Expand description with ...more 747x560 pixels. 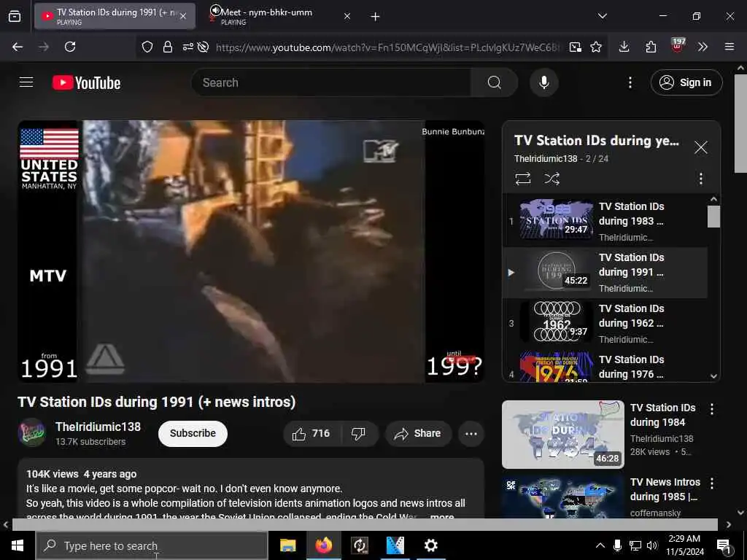pyautogui.click(x=442, y=516)
